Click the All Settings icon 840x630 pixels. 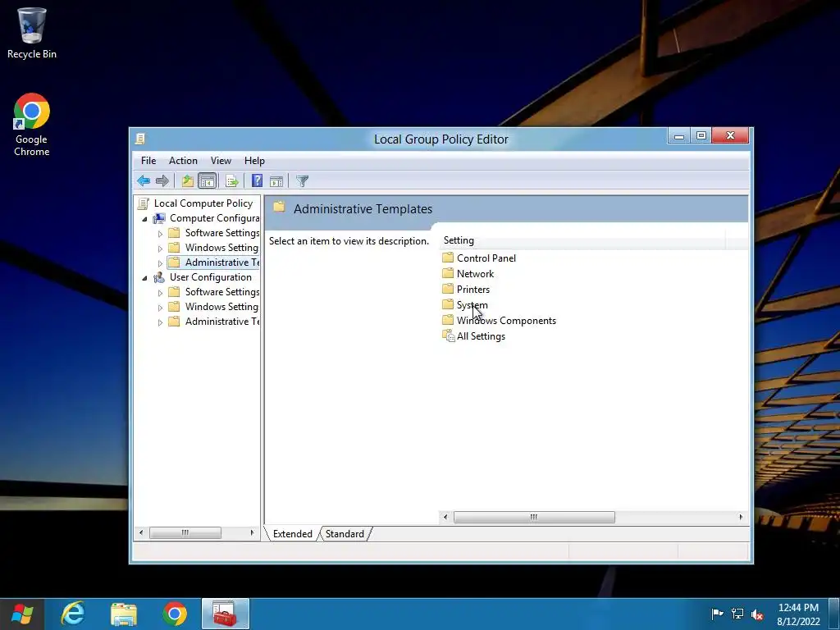coord(449,336)
